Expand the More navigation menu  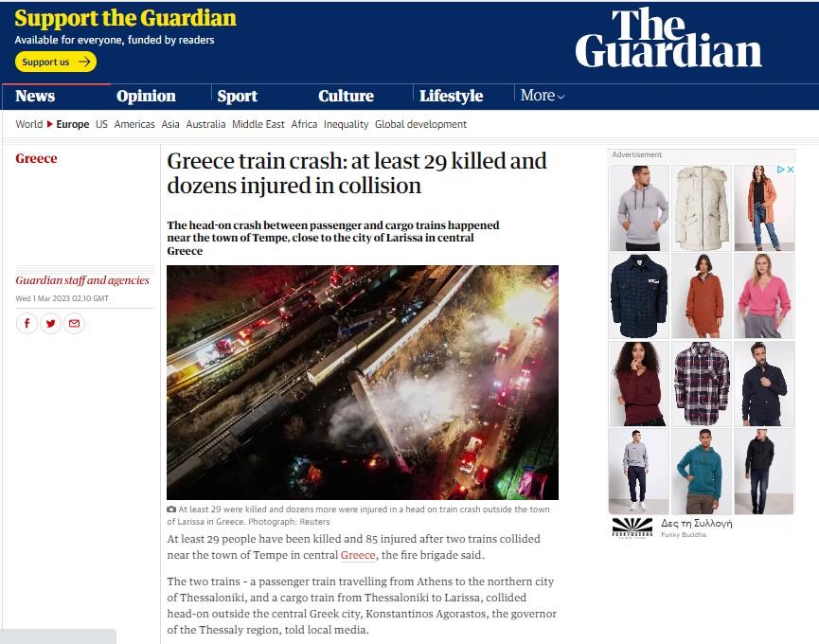click(x=543, y=96)
